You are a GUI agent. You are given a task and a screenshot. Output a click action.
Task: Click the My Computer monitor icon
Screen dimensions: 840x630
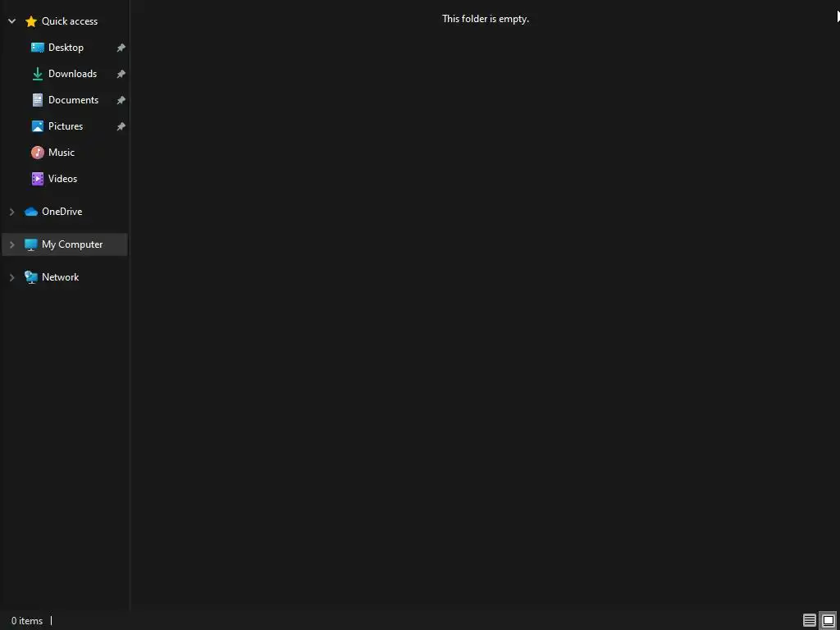click(x=31, y=244)
